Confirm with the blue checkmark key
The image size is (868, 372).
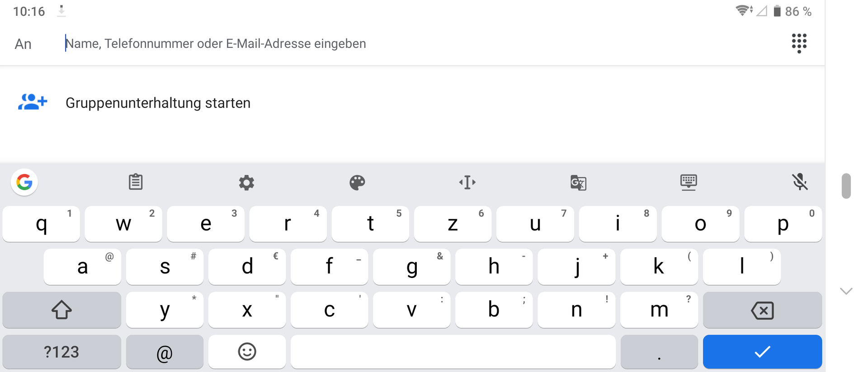[762, 352]
